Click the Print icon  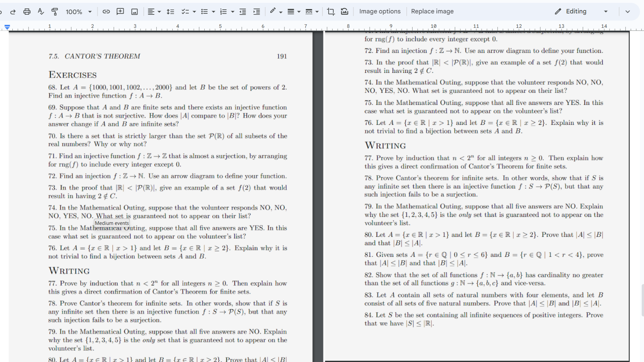pyautogui.click(x=27, y=12)
